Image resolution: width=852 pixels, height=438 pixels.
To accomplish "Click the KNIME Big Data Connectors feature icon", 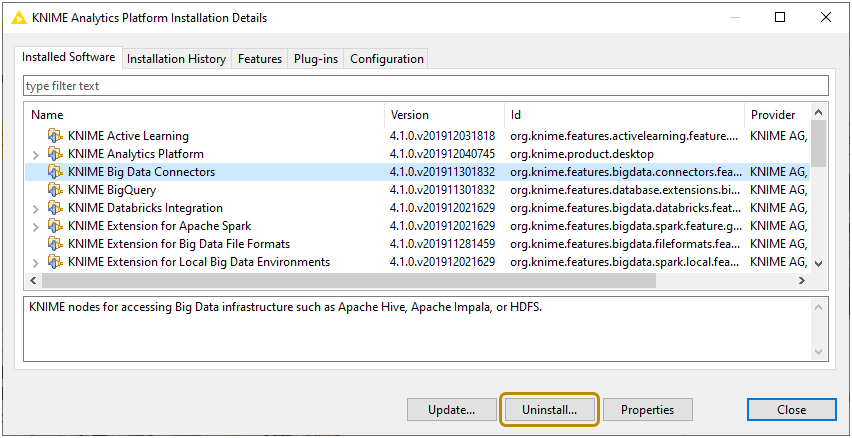I will [x=55, y=172].
